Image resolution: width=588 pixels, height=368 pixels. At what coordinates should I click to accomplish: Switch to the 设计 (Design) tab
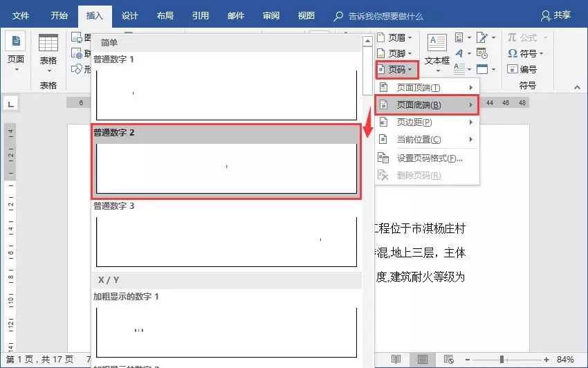click(x=130, y=16)
